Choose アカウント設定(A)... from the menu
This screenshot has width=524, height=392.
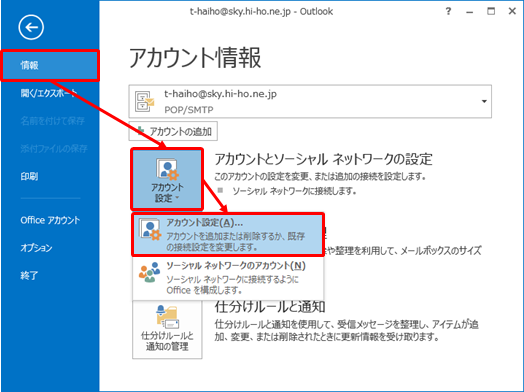(x=228, y=235)
